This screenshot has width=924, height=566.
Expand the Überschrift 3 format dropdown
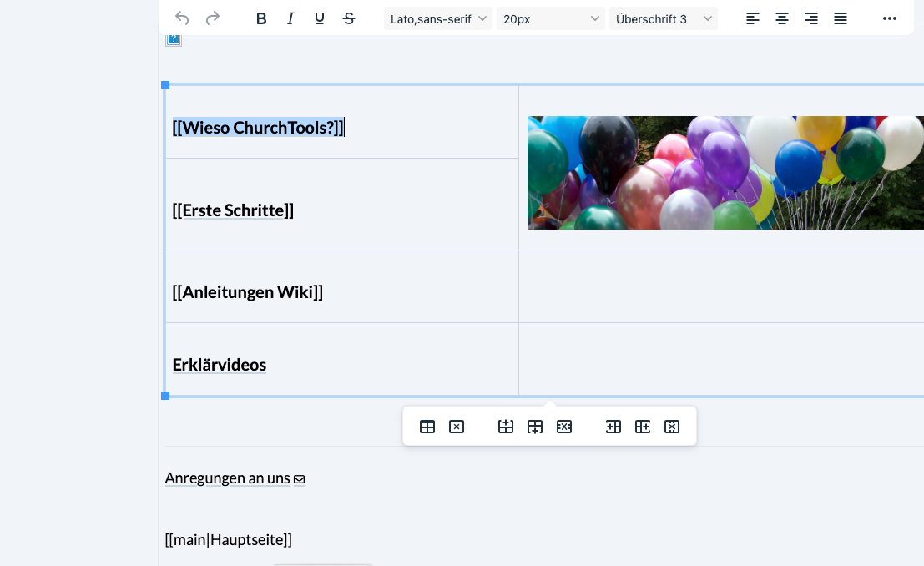coord(664,18)
